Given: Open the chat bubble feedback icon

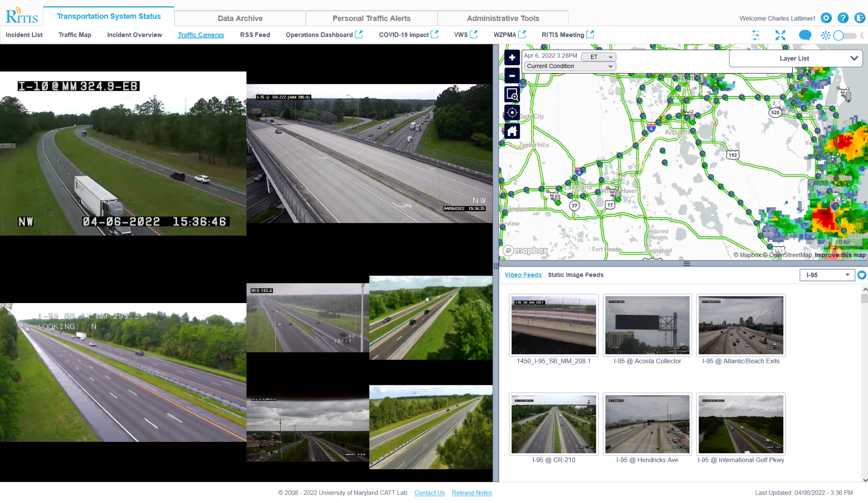Looking at the screenshot, I should pyautogui.click(x=805, y=35).
